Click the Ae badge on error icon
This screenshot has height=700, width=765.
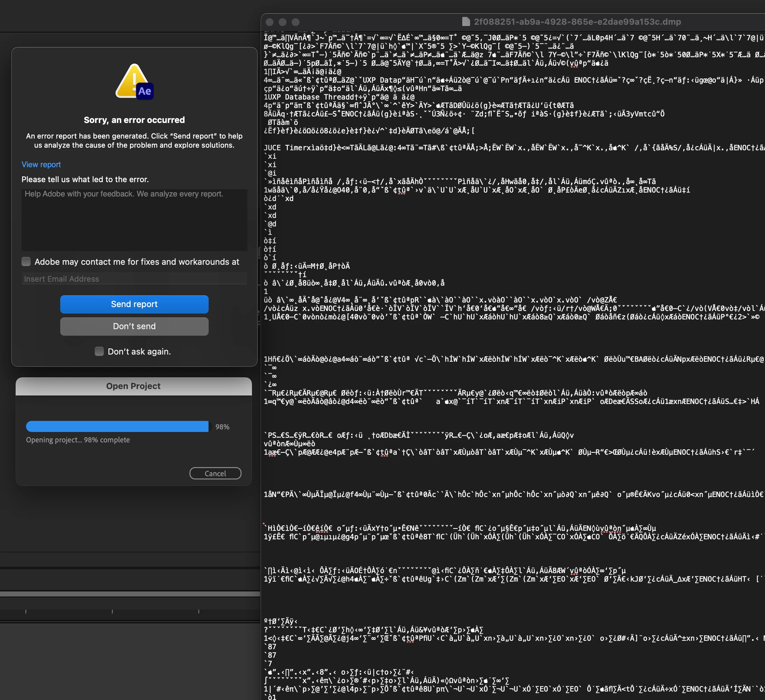(x=145, y=91)
